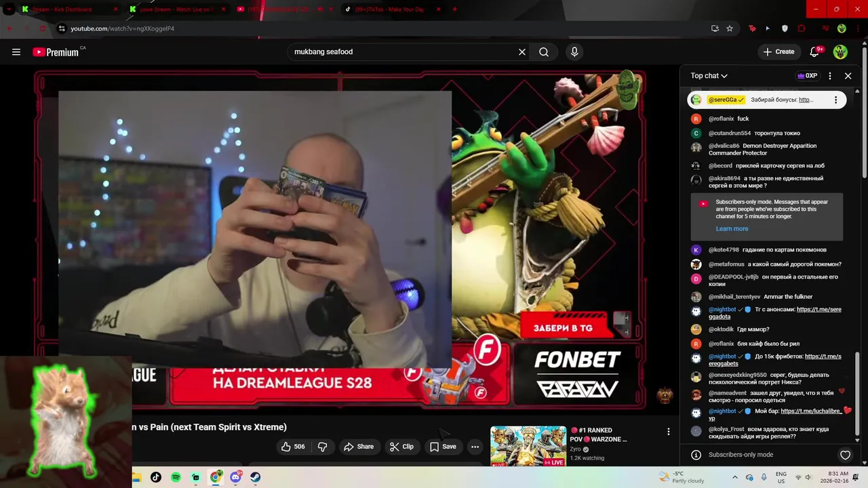Open the Learn more link in chat

(732, 229)
